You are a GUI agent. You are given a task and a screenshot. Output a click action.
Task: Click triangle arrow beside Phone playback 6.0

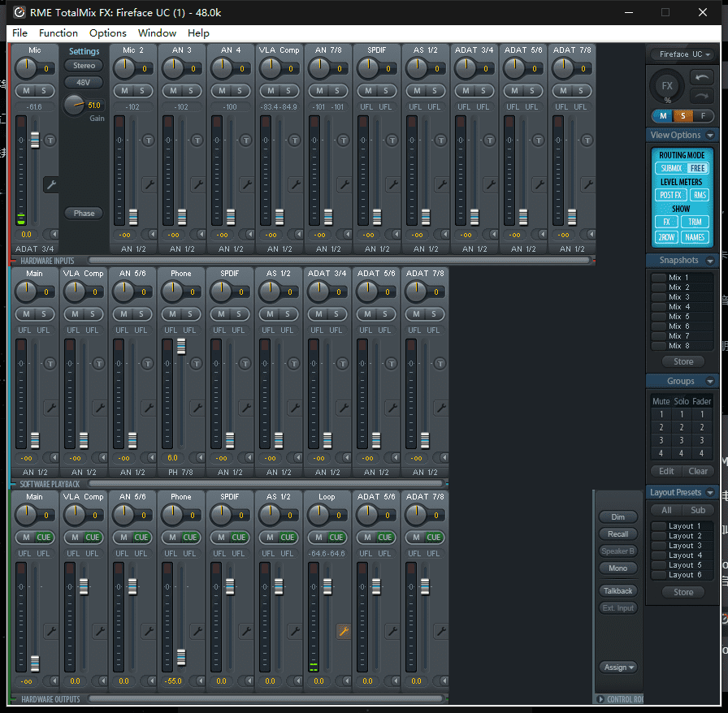coord(199,458)
